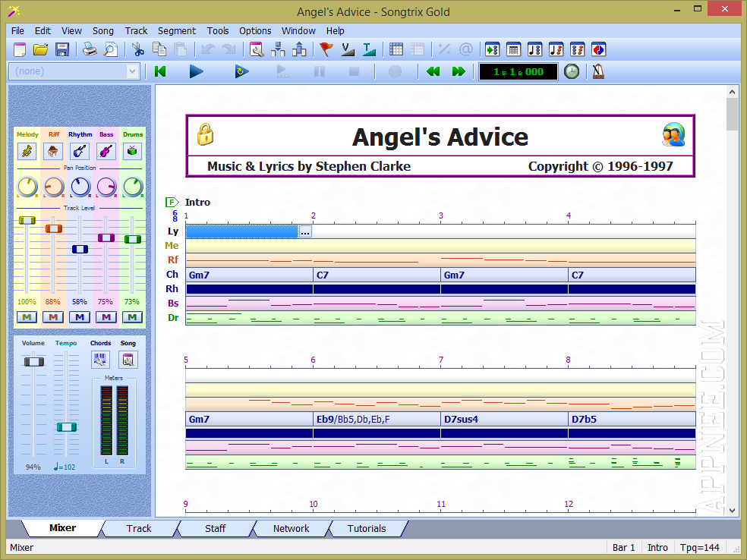Open the clock icon beside position counter
The width and height of the screenshot is (747, 560).
pos(571,71)
